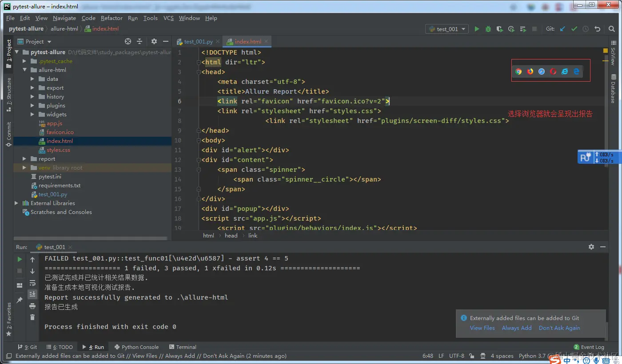Click up-arrow to previous stack trace
This screenshot has width=622, height=364.
point(32,259)
